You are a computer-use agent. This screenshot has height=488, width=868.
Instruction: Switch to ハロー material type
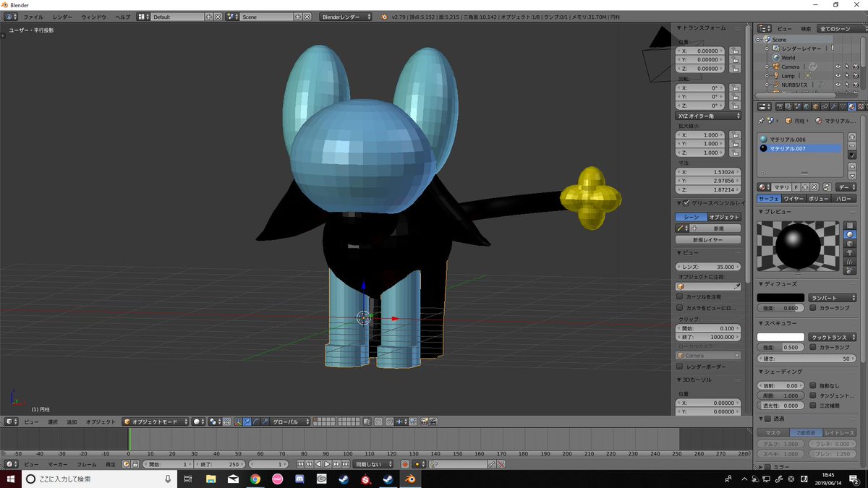click(844, 198)
